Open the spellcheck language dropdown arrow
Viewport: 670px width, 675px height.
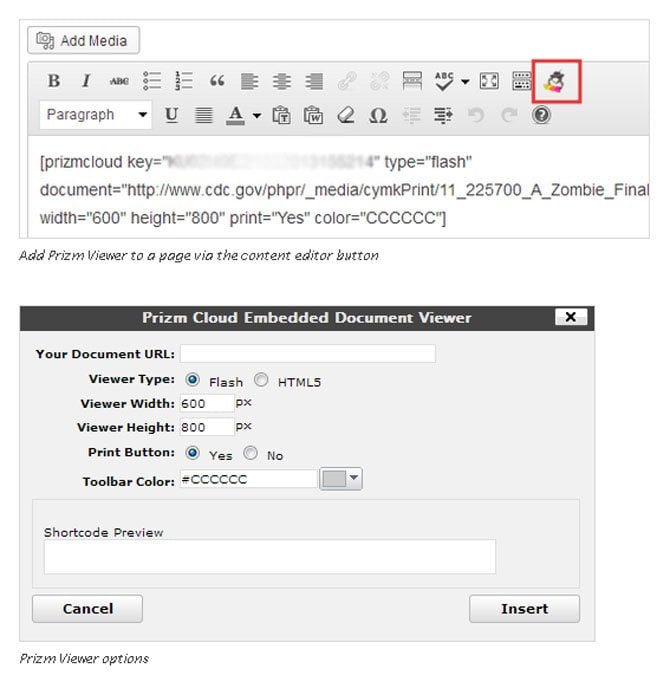tap(465, 81)
